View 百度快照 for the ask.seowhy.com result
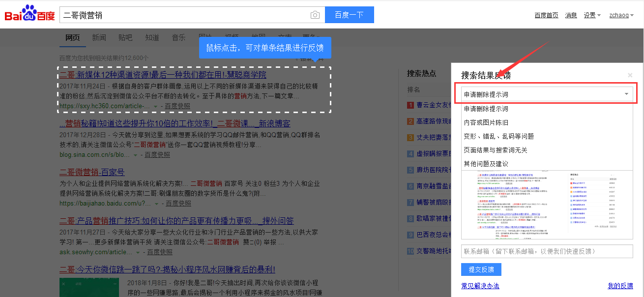The image size is (644, 297). click(x=160, y=252)
